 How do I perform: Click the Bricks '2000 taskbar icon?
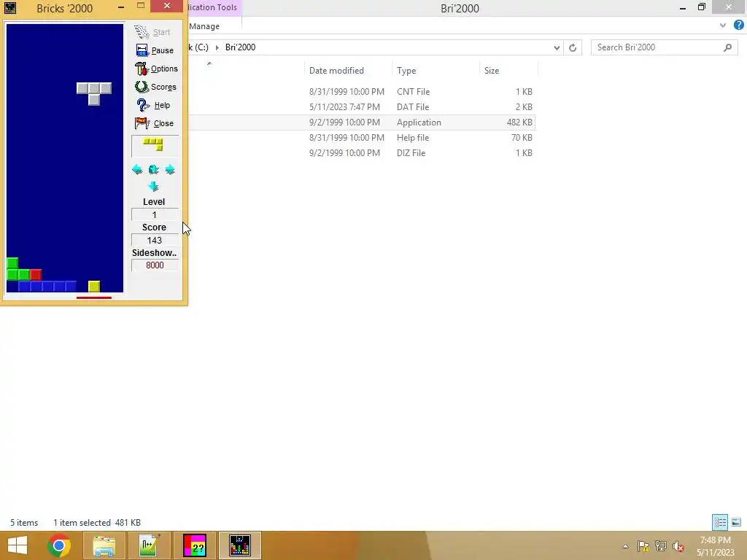[x=239, y=545]
